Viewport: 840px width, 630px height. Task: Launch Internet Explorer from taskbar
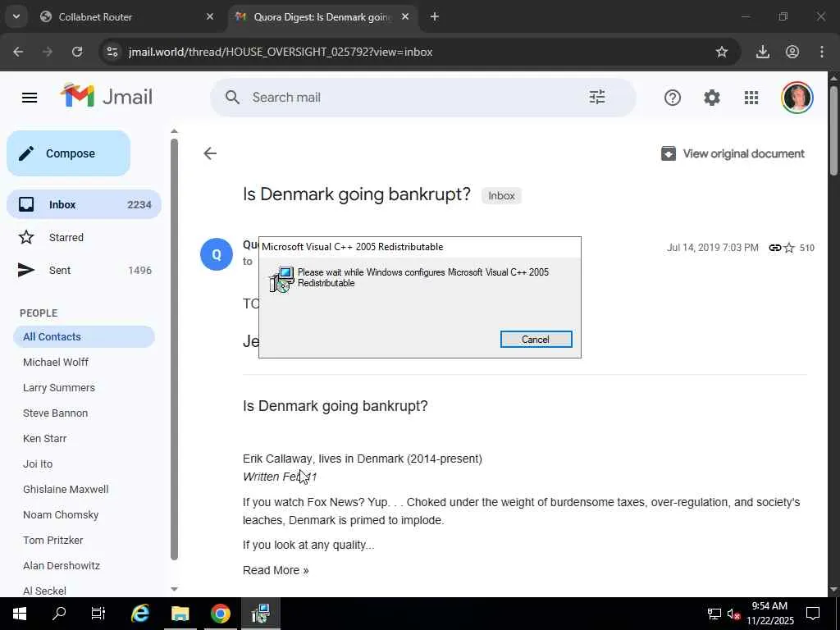(139, 614)
